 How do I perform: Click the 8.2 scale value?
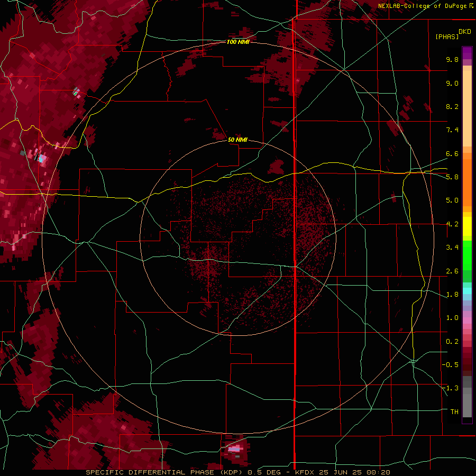click(452, 106)
